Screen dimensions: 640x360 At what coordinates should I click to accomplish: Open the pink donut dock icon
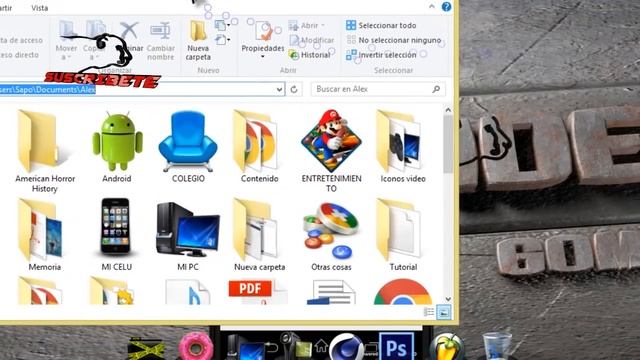point(196,347)
